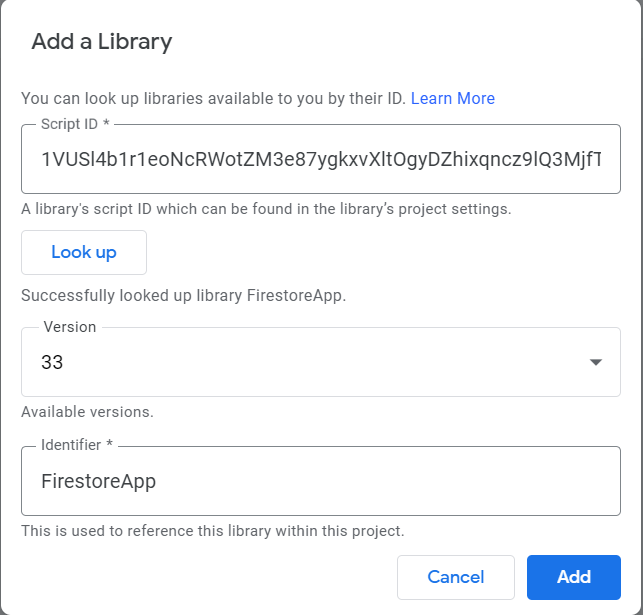Click the "Version" field label

tap(70, 327)
